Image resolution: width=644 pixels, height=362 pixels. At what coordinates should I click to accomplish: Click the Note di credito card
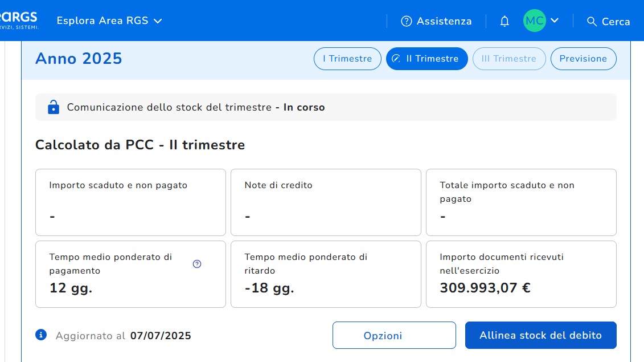[x=326, y=202]
